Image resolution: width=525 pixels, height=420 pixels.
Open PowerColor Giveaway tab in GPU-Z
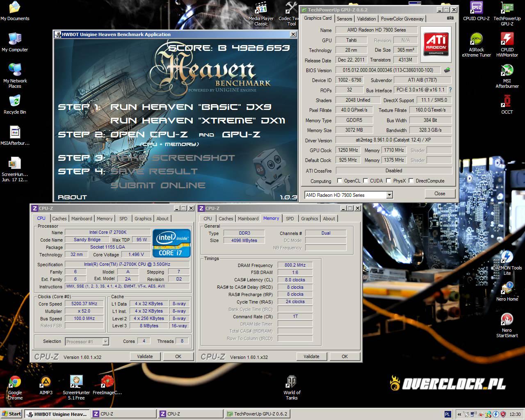(x=402, y=19)
